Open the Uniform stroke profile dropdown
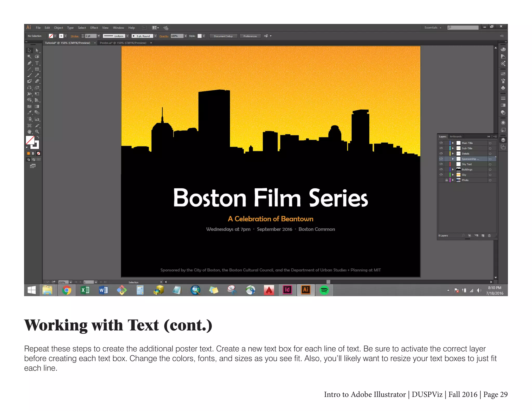The height and width of the screenshot is (411, 532). click(128, 36)
